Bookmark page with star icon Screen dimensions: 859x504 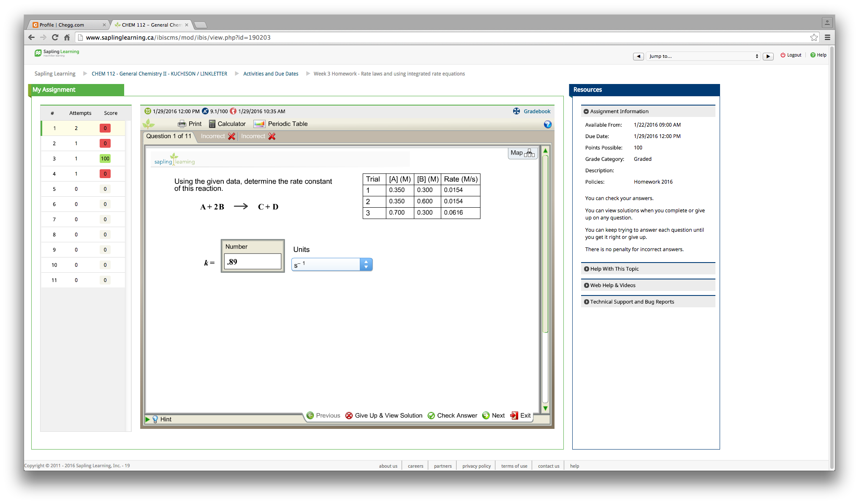[814, 38]
